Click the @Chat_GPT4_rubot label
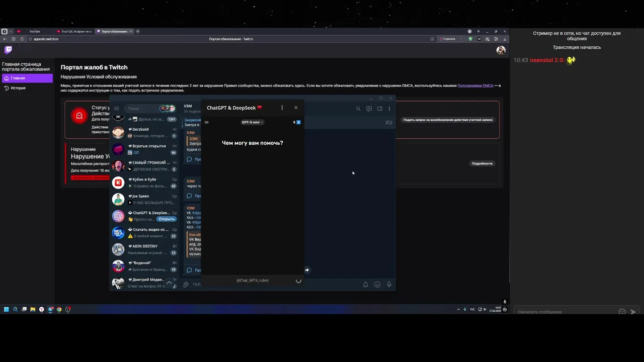This screenshot has height=362, width=644. (x=253, y=281)
